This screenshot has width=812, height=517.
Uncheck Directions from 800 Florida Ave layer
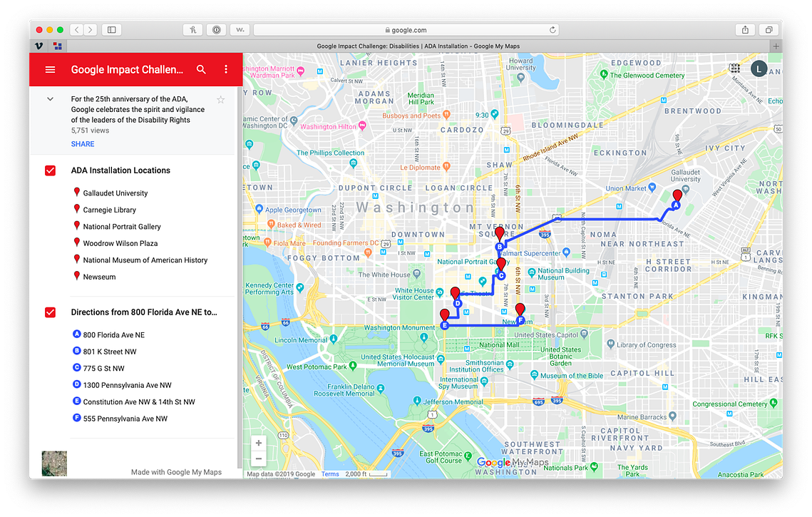click(x=50, y=312)
